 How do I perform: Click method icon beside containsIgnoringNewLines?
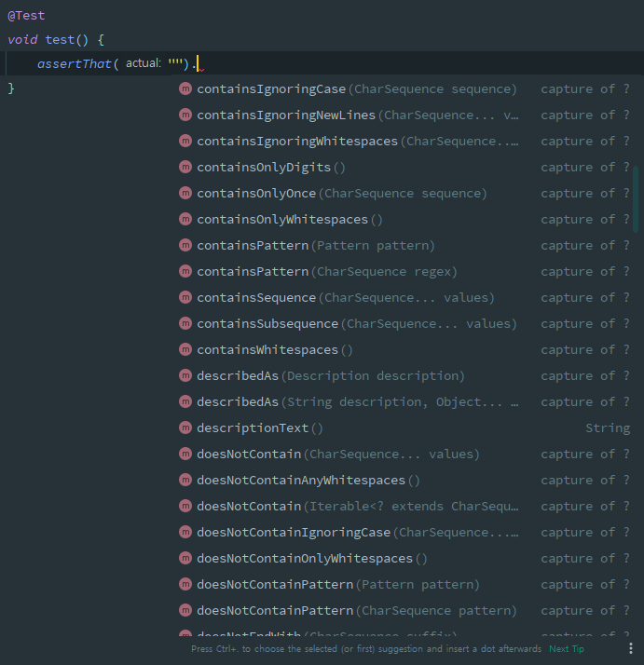coord(185,115)
